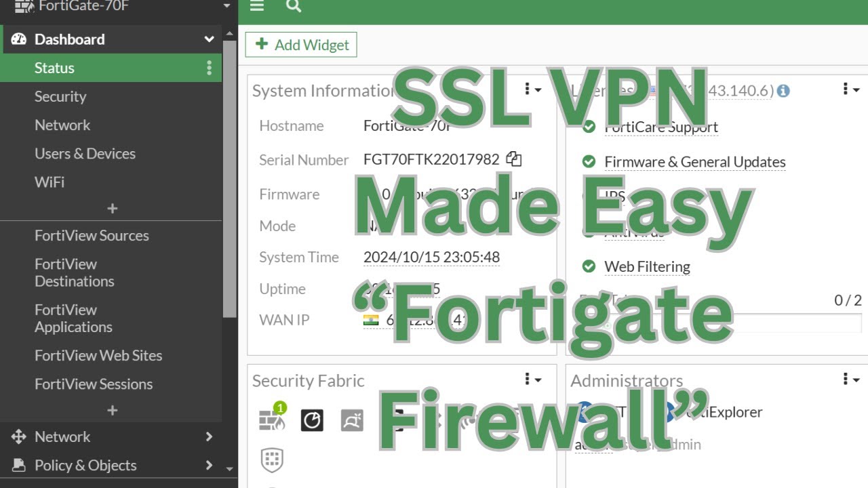Open FortiView Destinations

75,272
